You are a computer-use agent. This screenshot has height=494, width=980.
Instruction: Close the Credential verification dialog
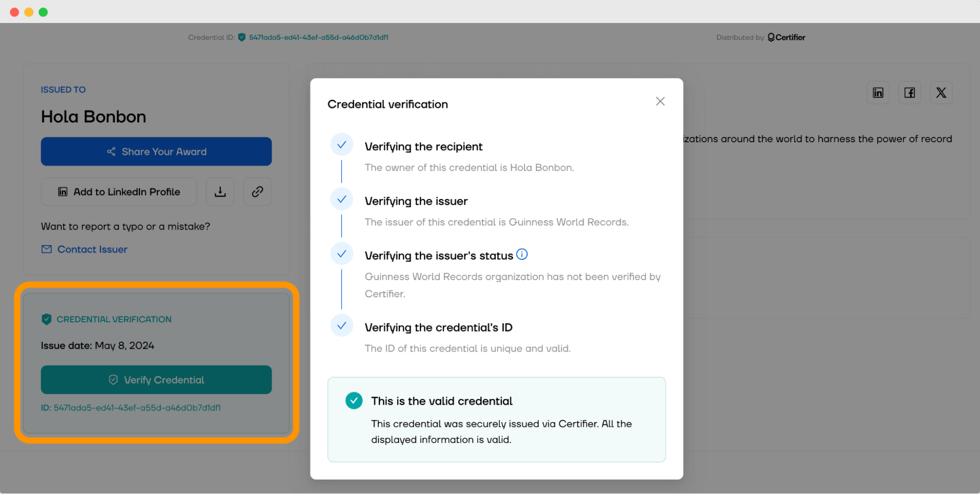click(660, 101)
